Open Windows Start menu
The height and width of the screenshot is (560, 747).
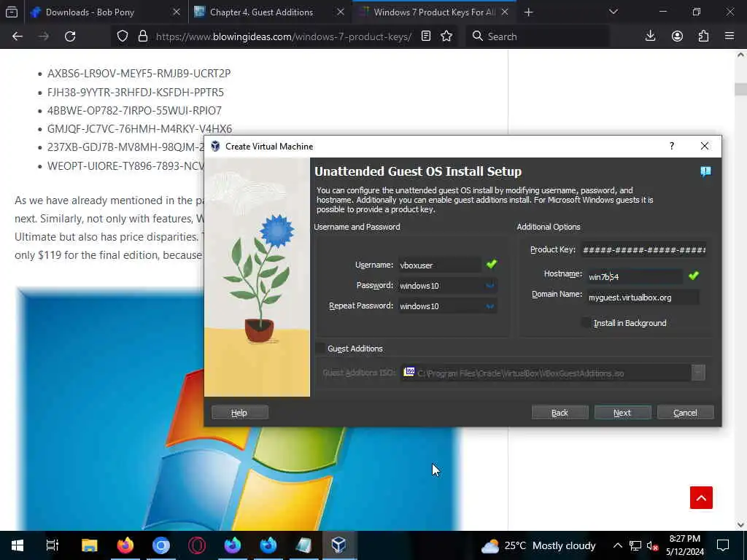coord(18,545)
